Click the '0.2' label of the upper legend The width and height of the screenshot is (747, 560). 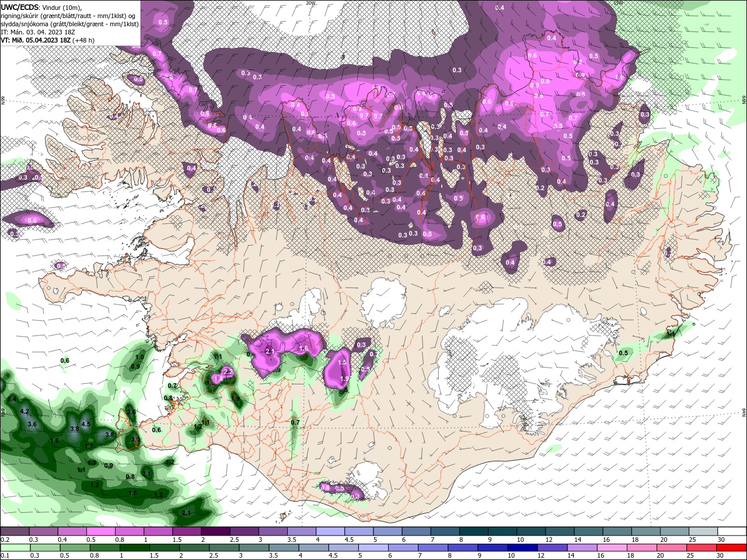tap(5, 540)
